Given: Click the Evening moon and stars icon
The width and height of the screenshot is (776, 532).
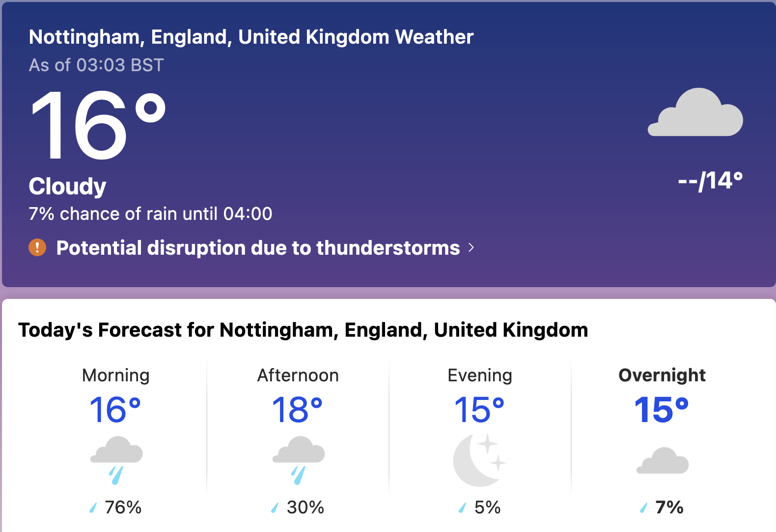Looking at the screenshot, I should (479, 460).
